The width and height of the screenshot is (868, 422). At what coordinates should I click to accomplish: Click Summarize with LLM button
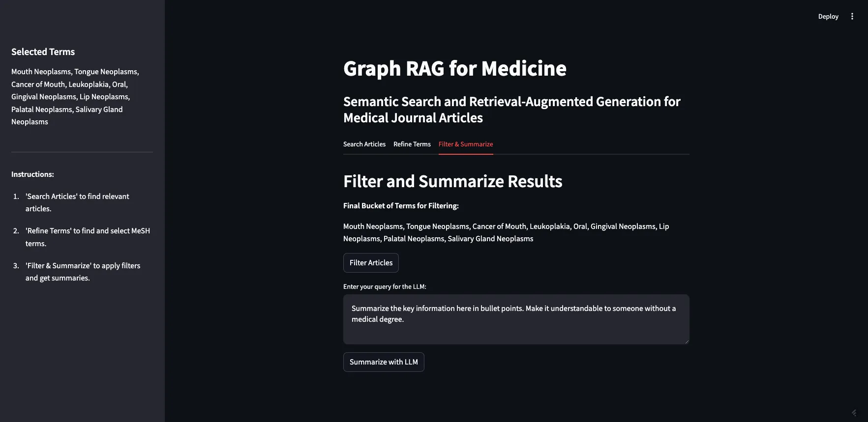[384, 362]
